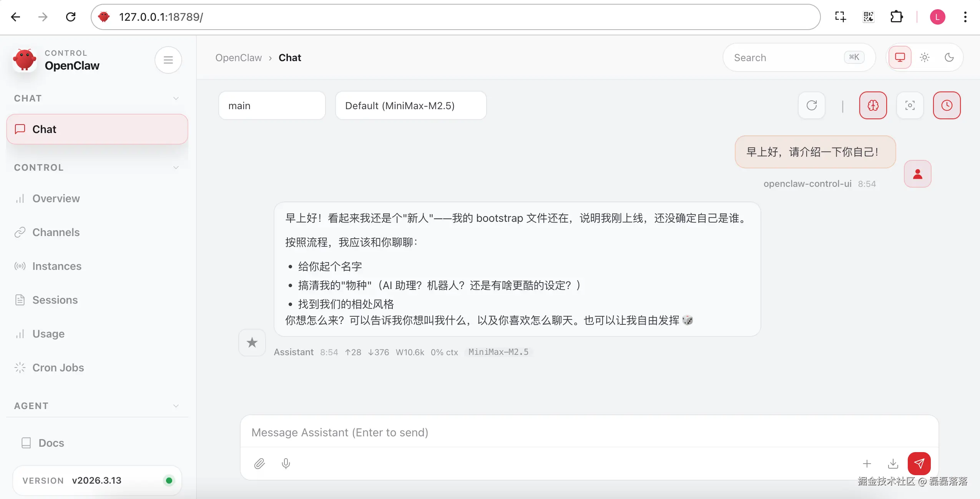Image resolution: width=980 pixels, height=499 pixels.
Task: Switch to dark theme with moon icon
Action: [949, 57]
